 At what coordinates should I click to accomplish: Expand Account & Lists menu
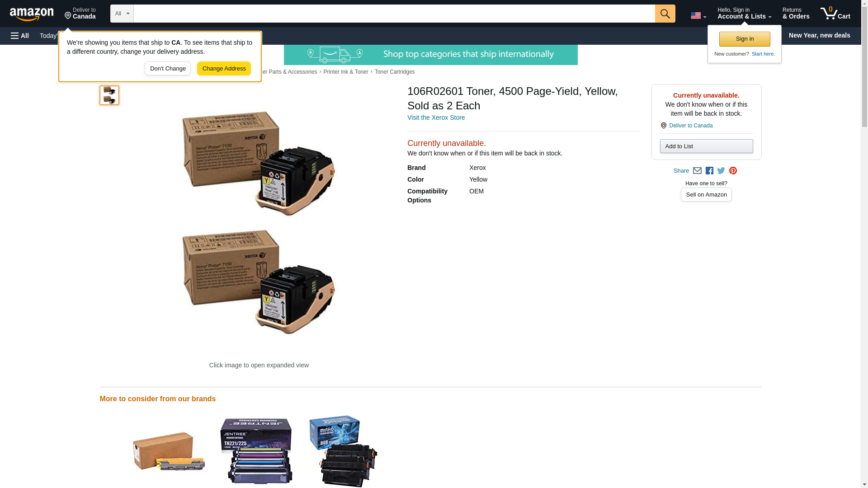point(744,14)
